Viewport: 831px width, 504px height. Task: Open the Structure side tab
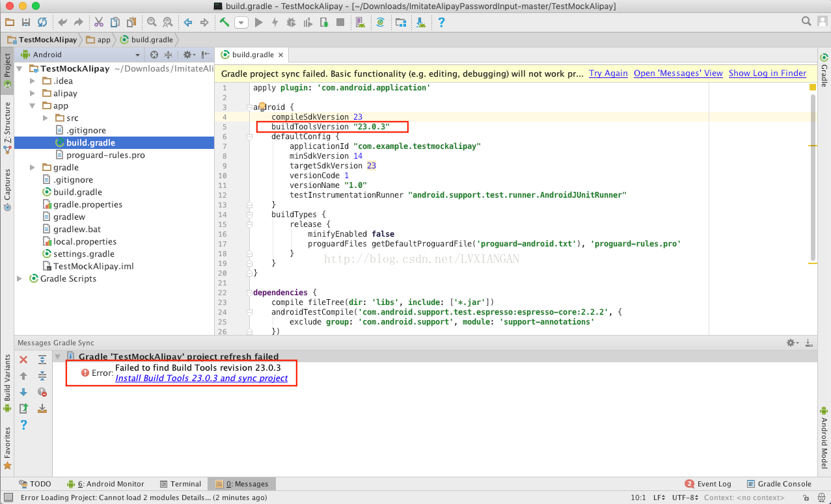point(8,127)
